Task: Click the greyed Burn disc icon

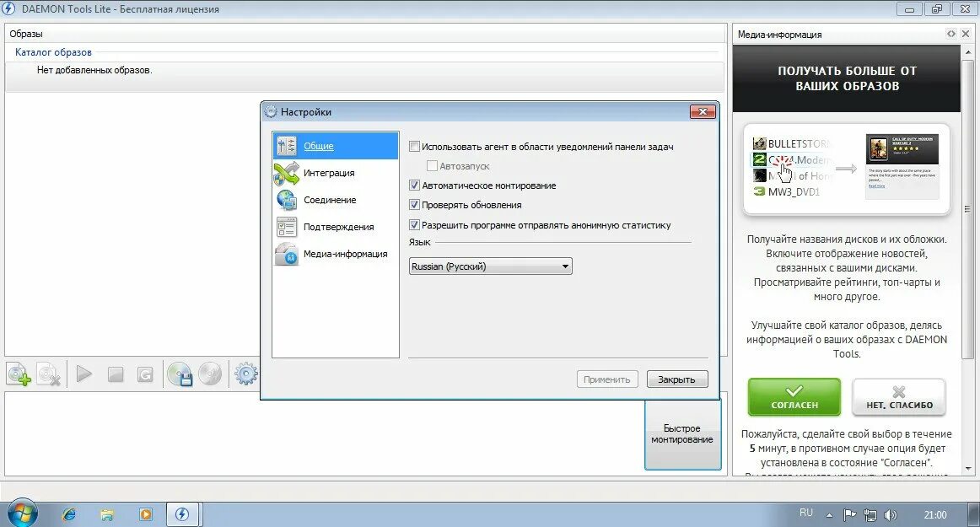Action: (210, 374)
